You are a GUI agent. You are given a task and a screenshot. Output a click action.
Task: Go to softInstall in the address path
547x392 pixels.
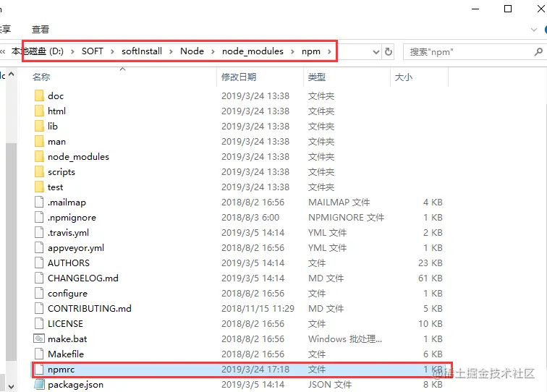142,51
